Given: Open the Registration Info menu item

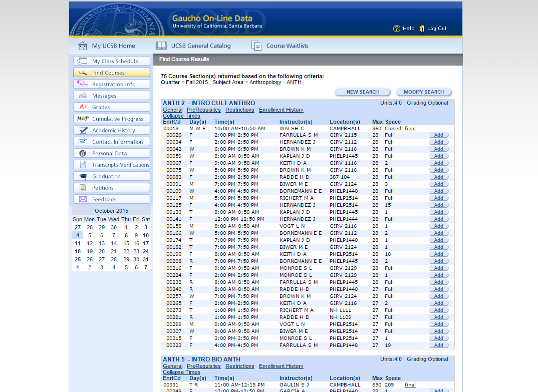Looking at the screenshot, I should coord(112,84).
